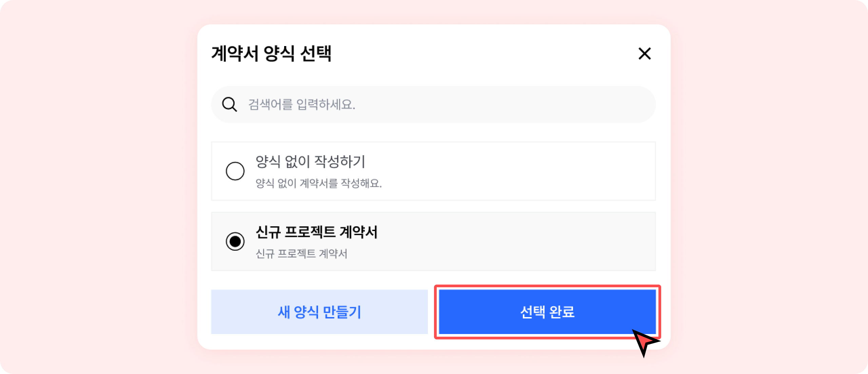This screenshot has width=868, height=374.
Task: Focus the 검색어를 입력하세요 search field
Action: click(x=407, y=104)
